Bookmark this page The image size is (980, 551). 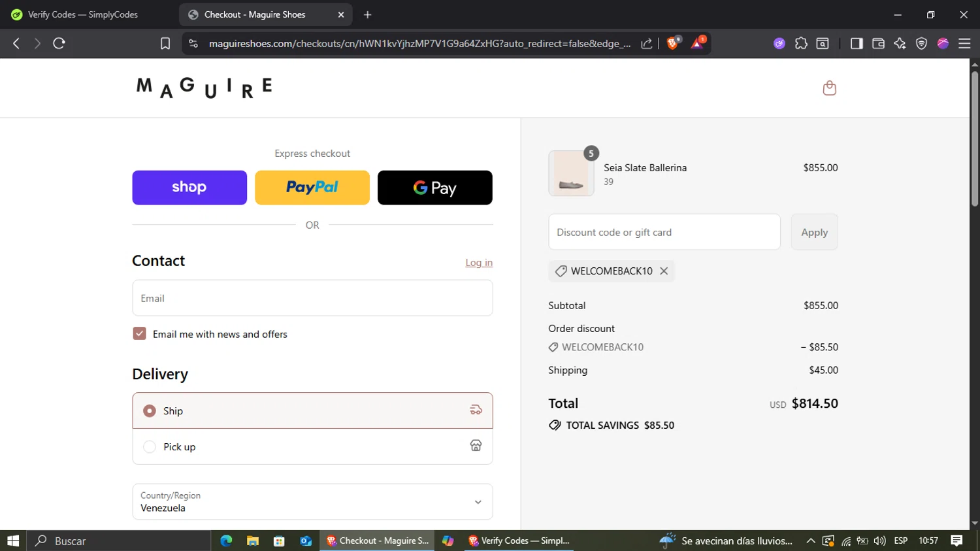(x=165, y=43)
